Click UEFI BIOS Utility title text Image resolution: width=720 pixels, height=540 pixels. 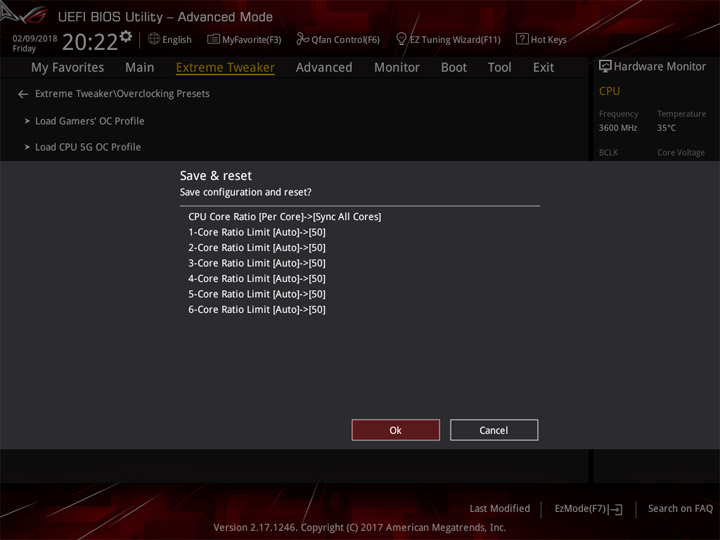[x=165, y=17]
